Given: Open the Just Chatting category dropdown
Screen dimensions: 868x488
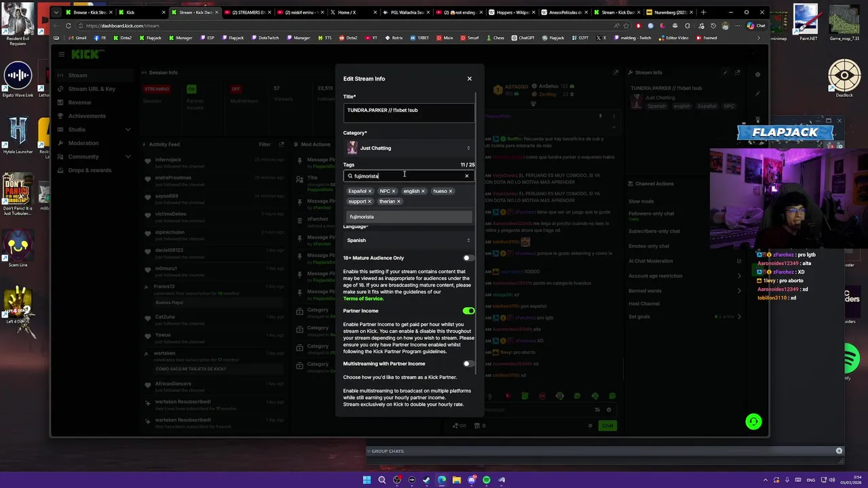Looking at the screenshot, I should [x=409, y=148].
